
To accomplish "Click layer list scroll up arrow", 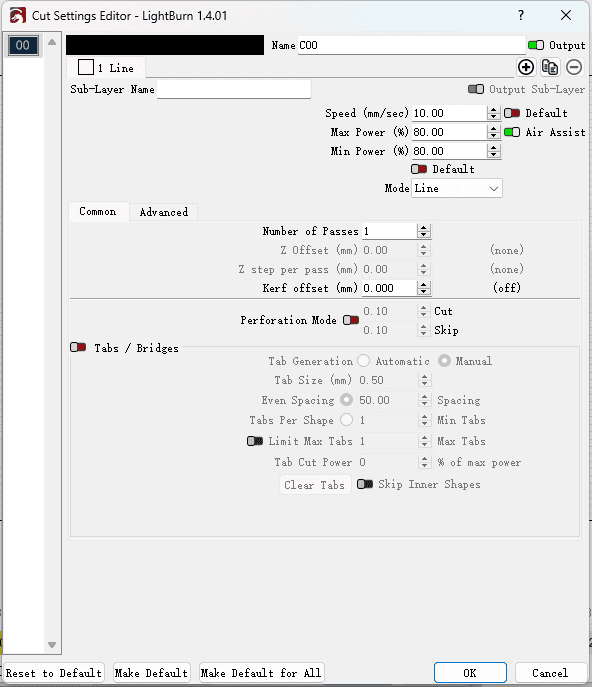I will [52, 42].
